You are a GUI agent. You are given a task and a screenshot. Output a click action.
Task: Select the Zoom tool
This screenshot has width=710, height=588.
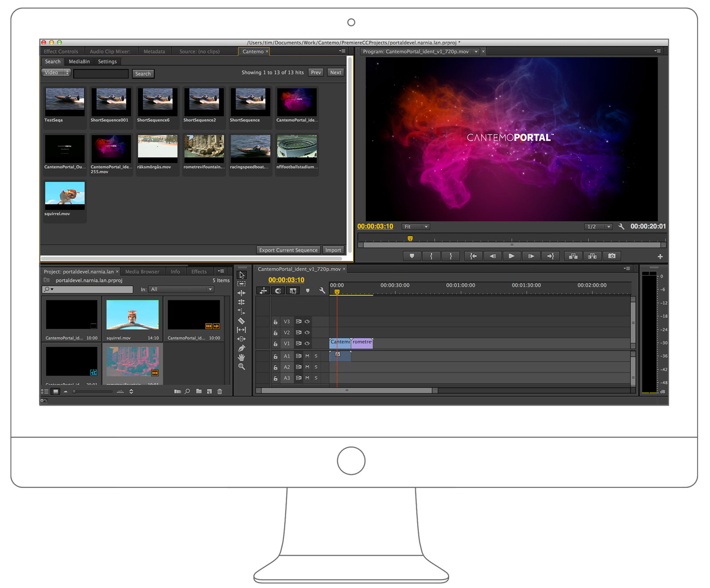[241, 367]
